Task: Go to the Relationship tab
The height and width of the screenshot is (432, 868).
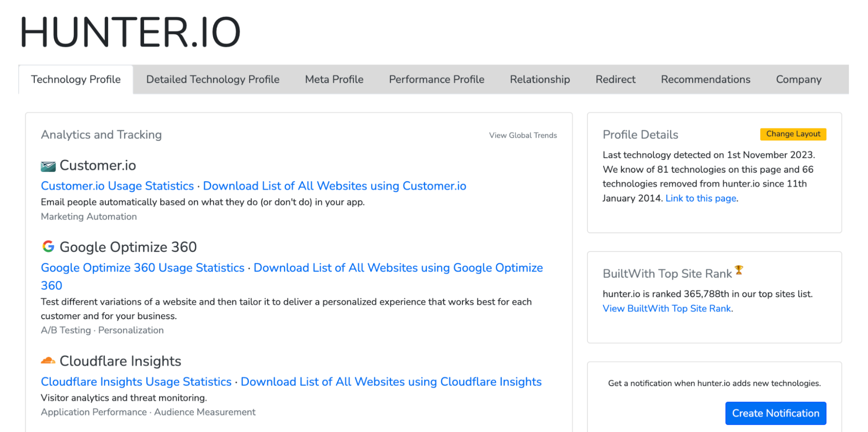Action: point(540,79)
